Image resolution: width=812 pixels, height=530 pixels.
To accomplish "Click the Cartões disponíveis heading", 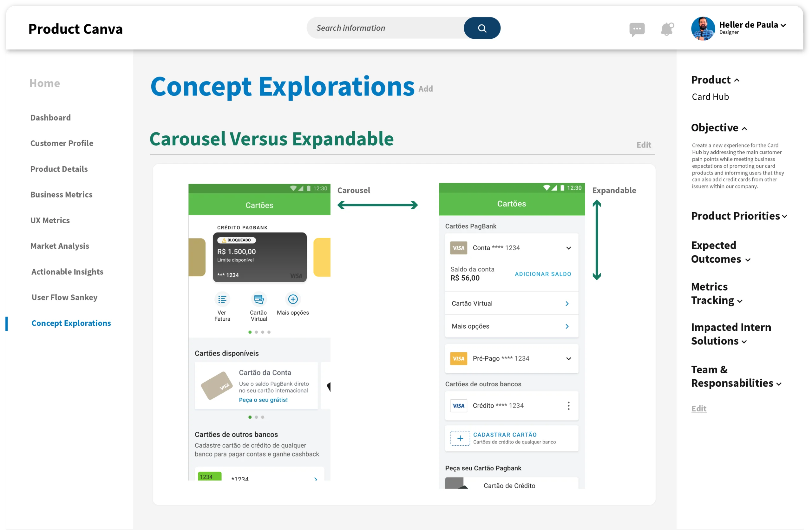I will pos(226,353).
